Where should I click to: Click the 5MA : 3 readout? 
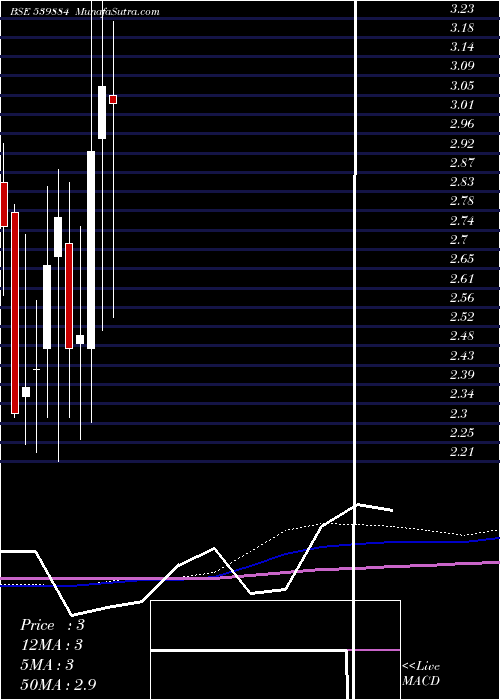click(46, 665)
